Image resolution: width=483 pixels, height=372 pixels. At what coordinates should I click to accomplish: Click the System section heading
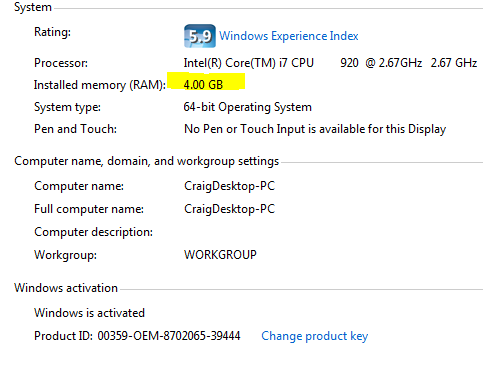point(33,7)
